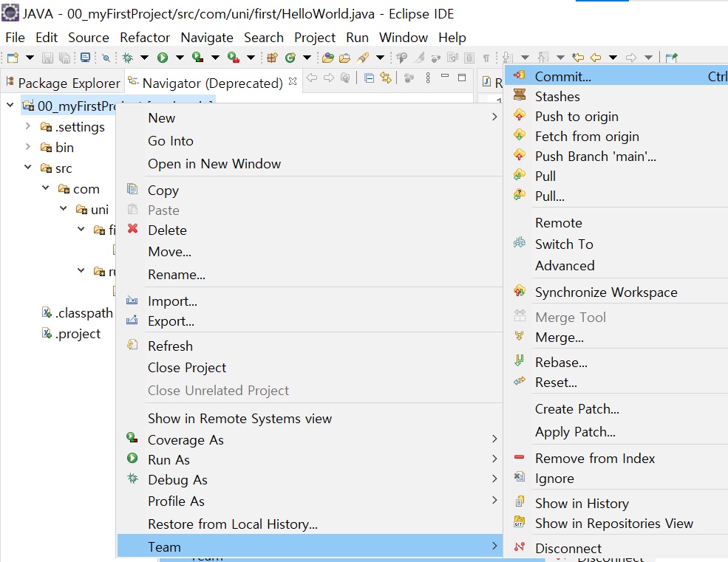728x562 pixels.
Task: Collapse the 00_myFirstProject tree node
Action: click(10, 106)
